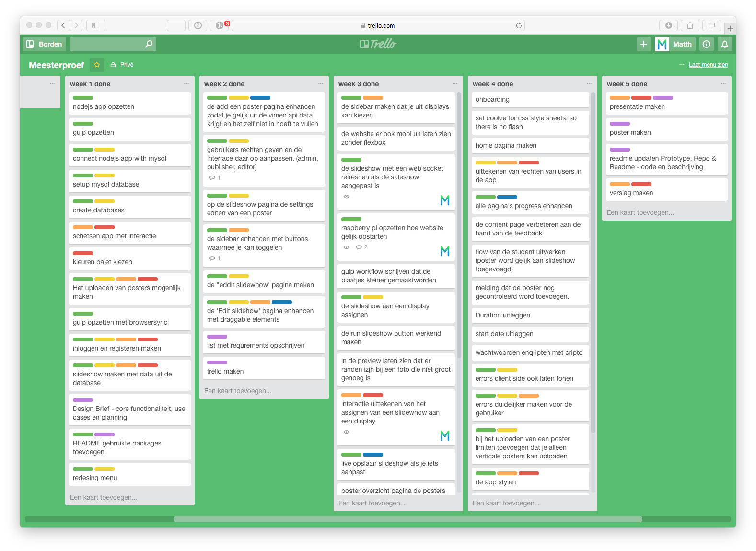The width and height of the screenshot is (756, 551).
Task: Open the home pagina maken card
Action: click(x=530, y=145)
